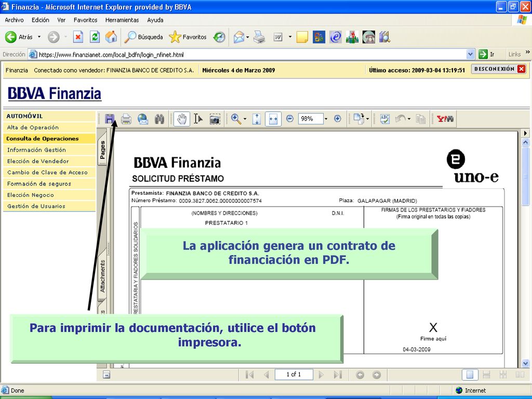532x399 pixels.
Task: Click the browser Home button
Action: click(111, 37)
